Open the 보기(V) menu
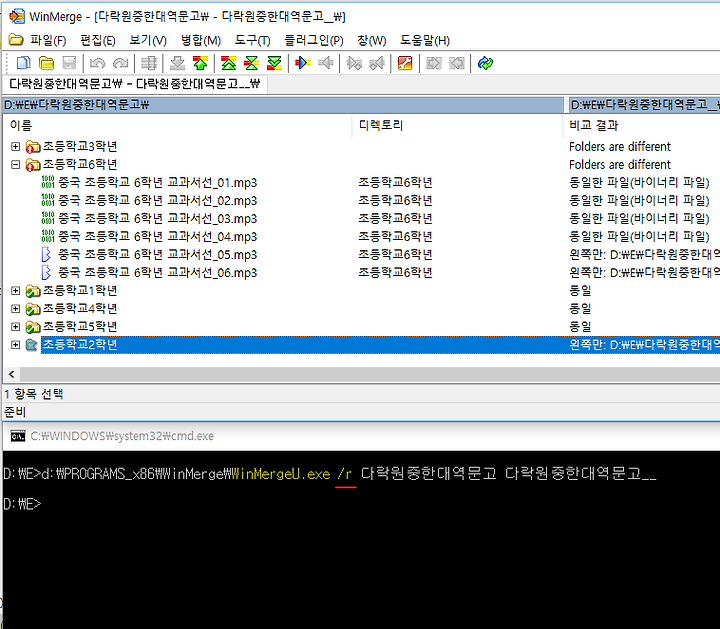 (x=147, y=40)
